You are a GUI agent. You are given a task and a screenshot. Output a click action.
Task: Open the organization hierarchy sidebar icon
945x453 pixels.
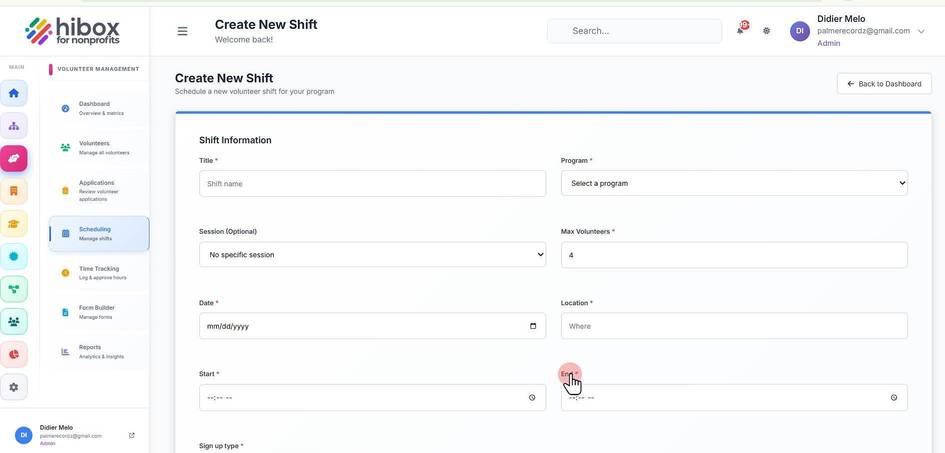coord(14,126)
